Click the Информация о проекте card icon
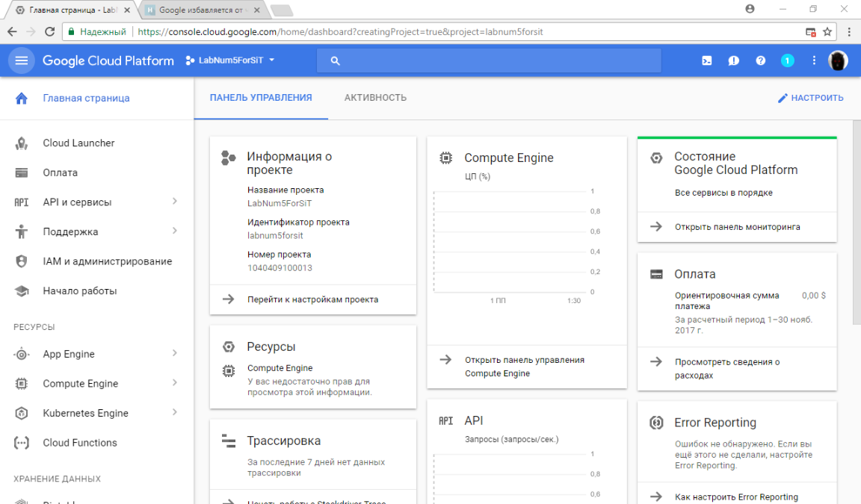This screenshot has width=861, height=504. tap(229, 158)
